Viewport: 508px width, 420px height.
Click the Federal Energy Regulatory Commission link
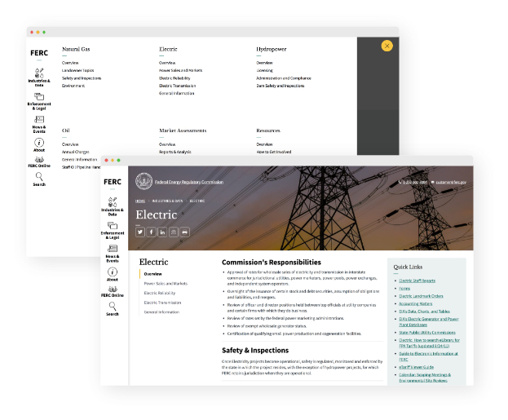coord(189,182)
